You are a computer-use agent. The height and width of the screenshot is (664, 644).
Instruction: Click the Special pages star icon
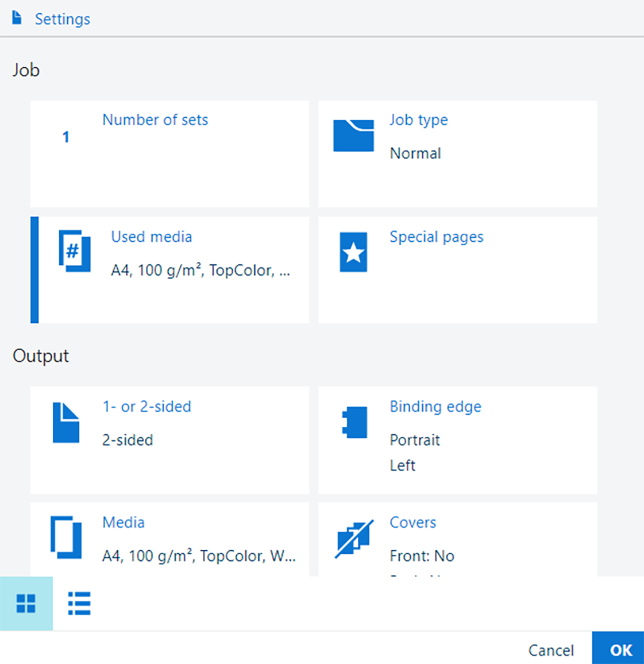(x=353, y=252)
